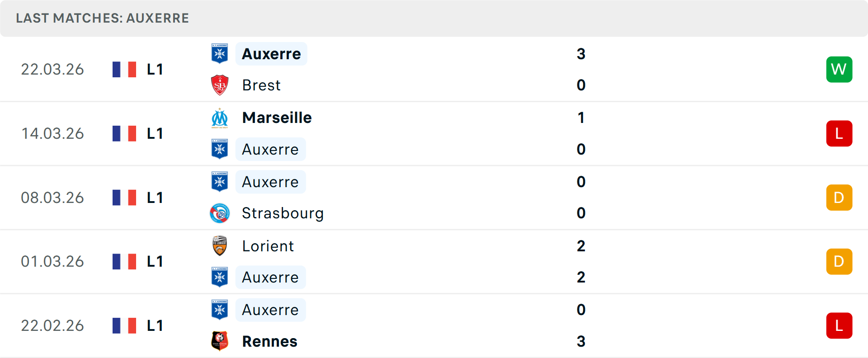Select the Last Matches: Auxerre header
868x358 pixels.
(102, 18)
